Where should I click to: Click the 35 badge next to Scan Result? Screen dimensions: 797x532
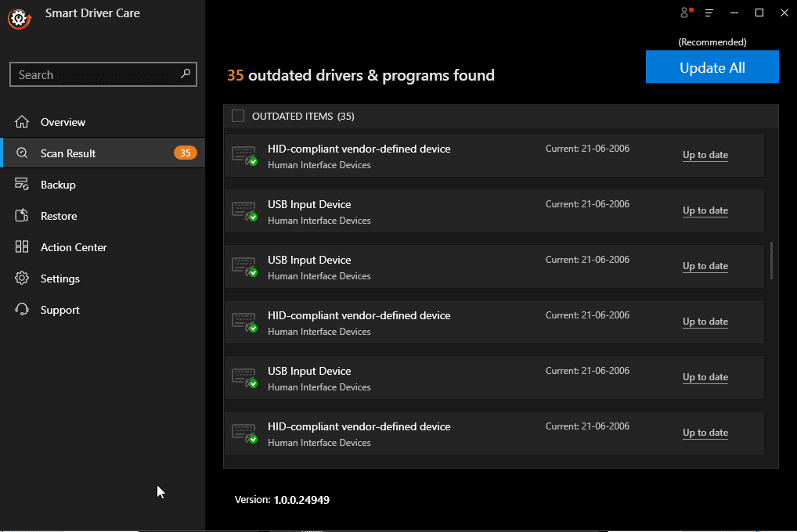185,153
